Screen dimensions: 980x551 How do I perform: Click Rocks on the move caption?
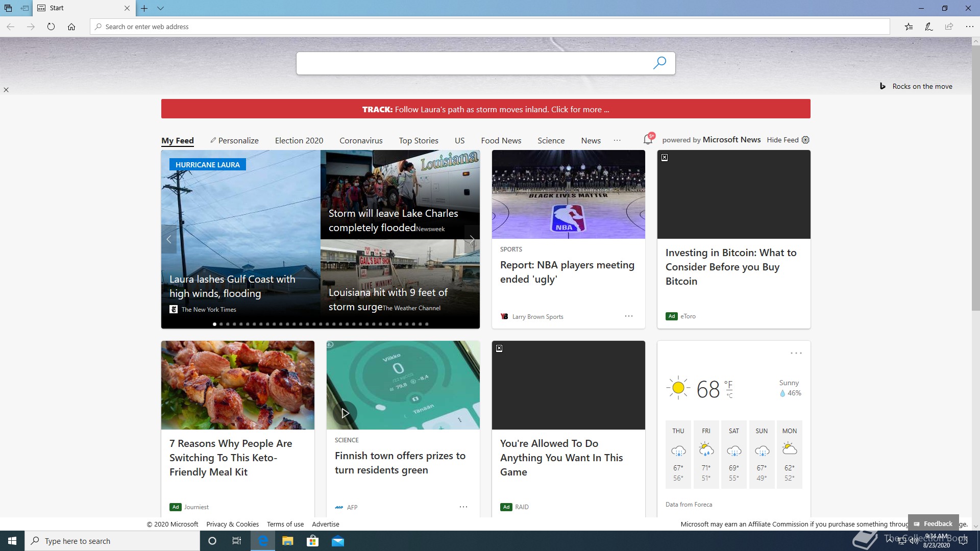pyautogui.click(x=922, y=86)
